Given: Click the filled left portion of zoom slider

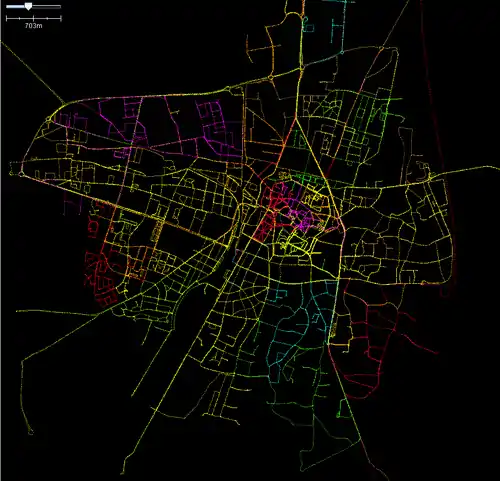Looking at the screenshot, I should pos(16,6).
